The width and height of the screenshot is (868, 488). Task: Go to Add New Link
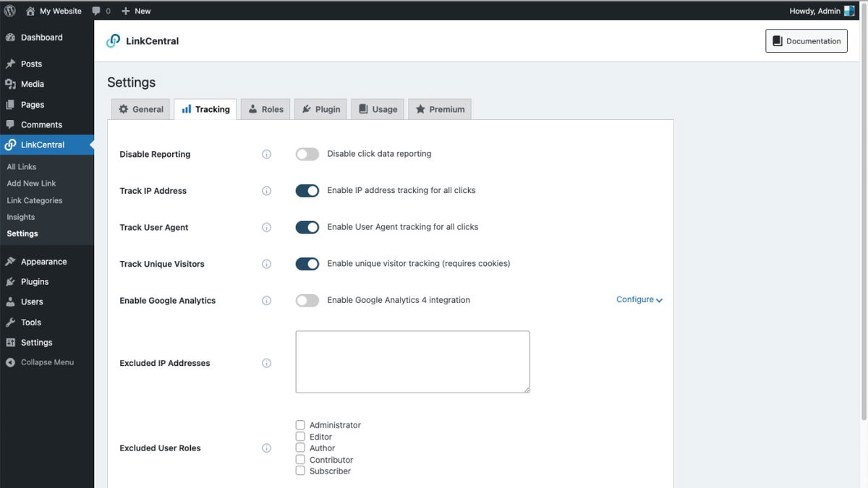(x=31, y=183)
